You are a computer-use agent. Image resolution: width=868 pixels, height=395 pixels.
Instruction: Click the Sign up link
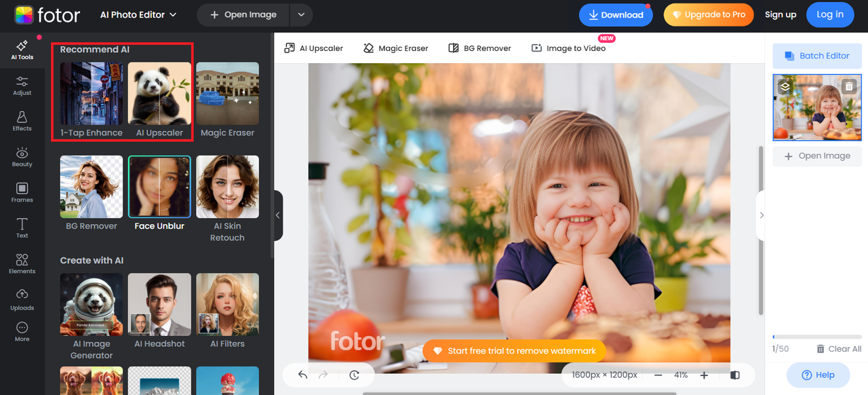pyautogui.click(x=781, y=15)
